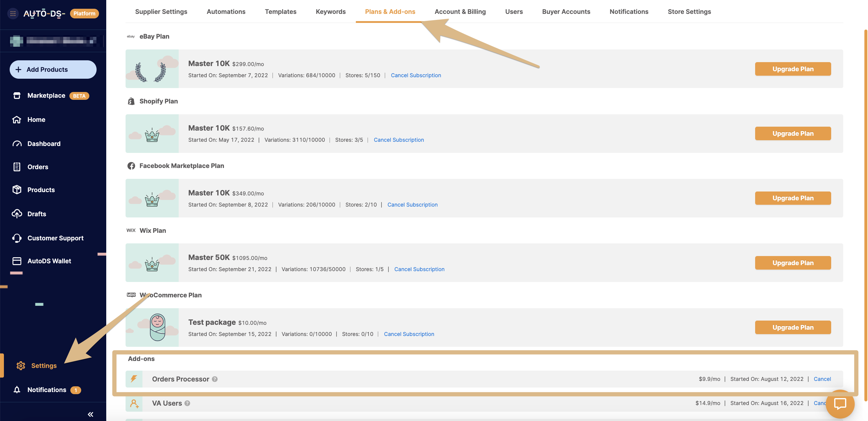
Task: Click the AutoDS logo
Action: pyautogui.click(x=44, y=14)
